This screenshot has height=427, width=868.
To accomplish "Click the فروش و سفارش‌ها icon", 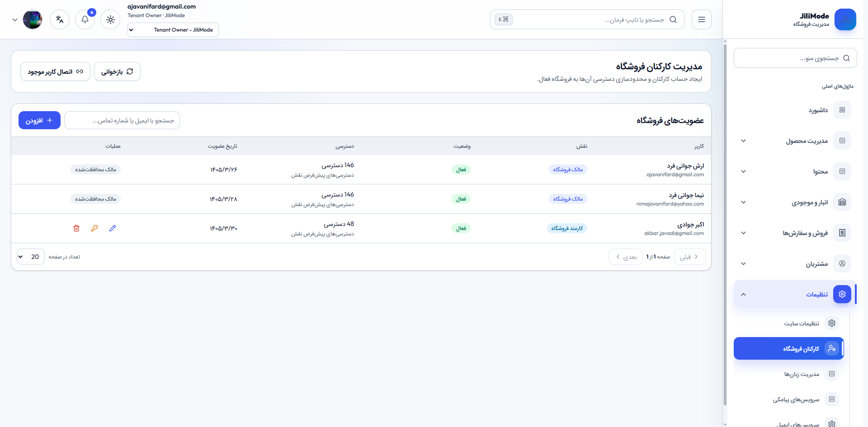I will (x=842, y=233).
